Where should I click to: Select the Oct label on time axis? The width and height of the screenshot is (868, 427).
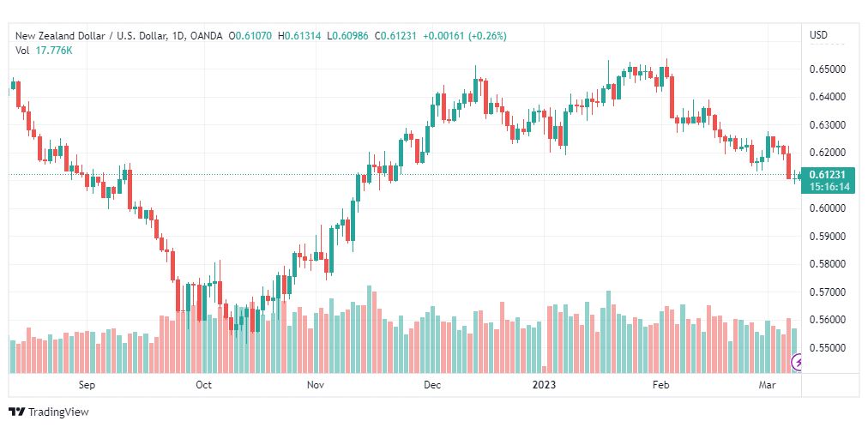coord(204,384)
